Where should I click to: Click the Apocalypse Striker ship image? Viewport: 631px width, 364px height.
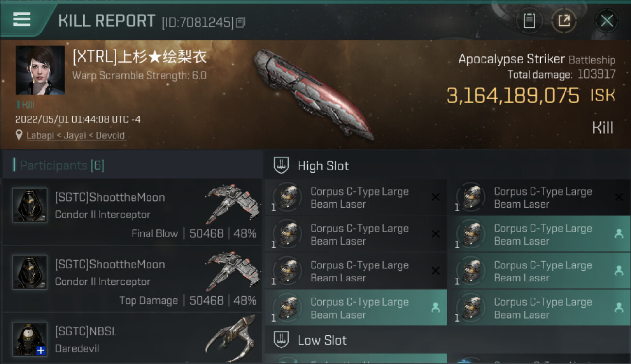click(314, 93)
